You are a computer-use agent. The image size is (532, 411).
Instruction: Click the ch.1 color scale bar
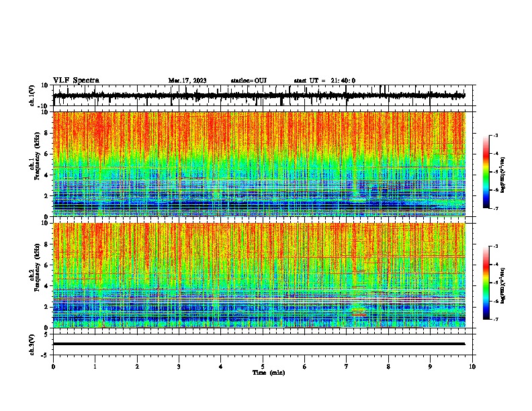[x=486, y=172]
